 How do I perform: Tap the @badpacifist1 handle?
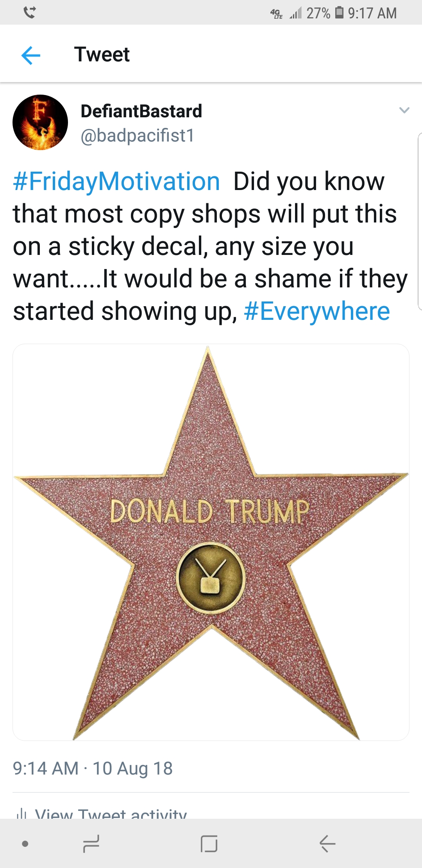137,136
